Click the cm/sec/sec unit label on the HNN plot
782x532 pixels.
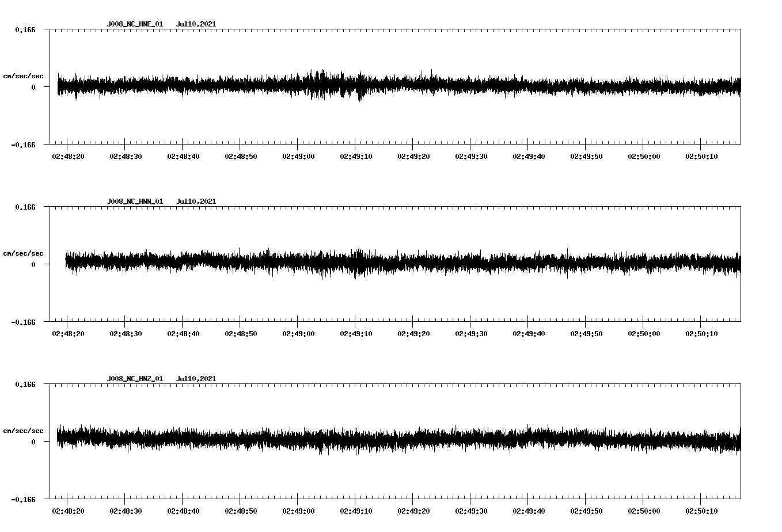point(23,253)
